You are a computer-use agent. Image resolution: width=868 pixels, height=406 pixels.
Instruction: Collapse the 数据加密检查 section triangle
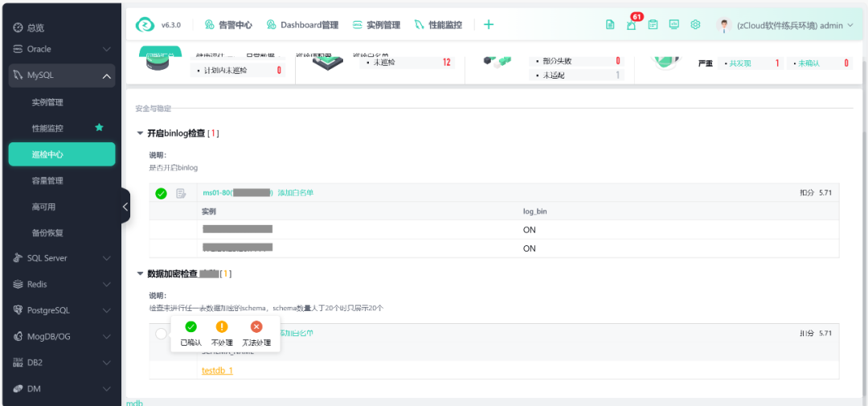(140, 273)
